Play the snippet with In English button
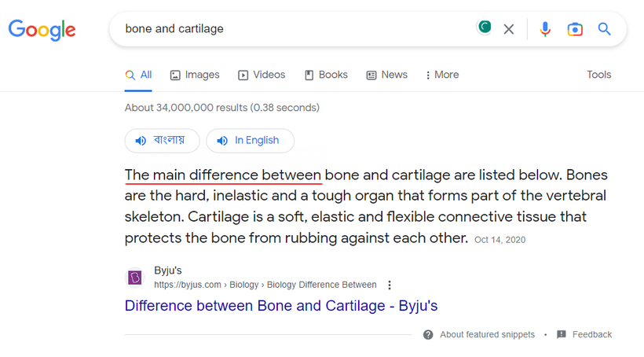The width and height of the screenshot is (644, 357). pyautogui.click(x=250, y=141)
